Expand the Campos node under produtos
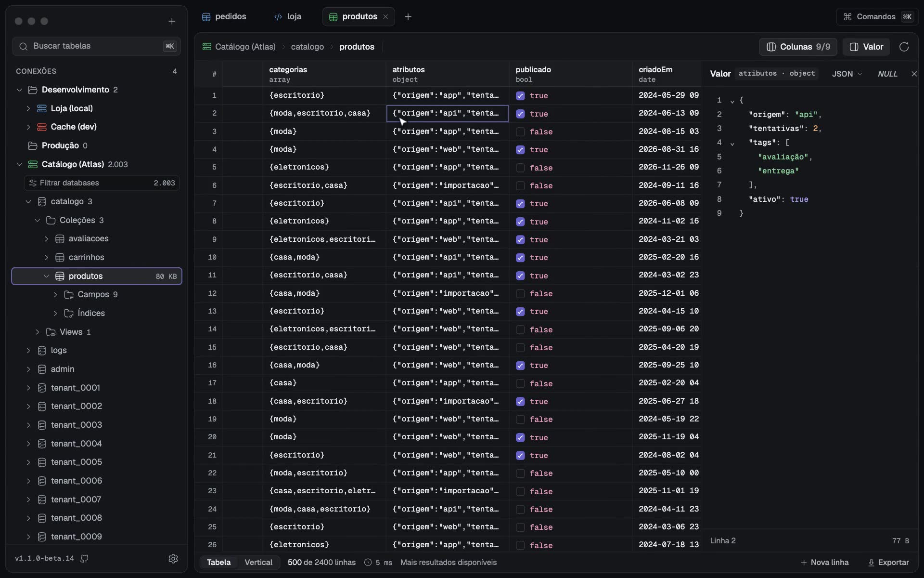This screenshot has width=924, height=578. (x=55, y=295)
